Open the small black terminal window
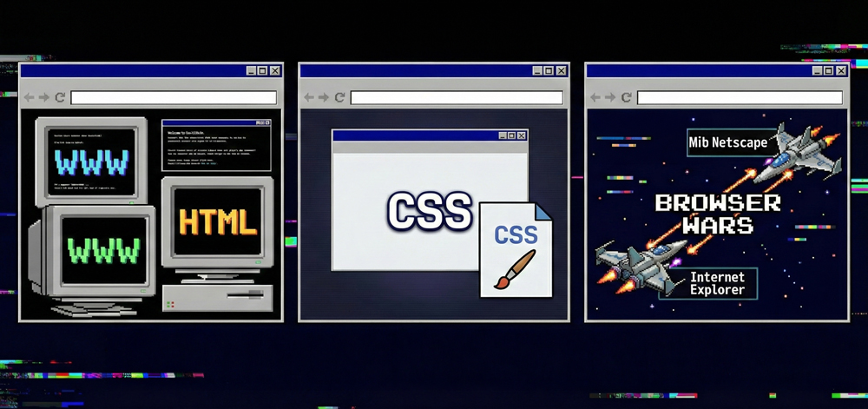Viewport: 868px width, 409px height. coord(216,145)
